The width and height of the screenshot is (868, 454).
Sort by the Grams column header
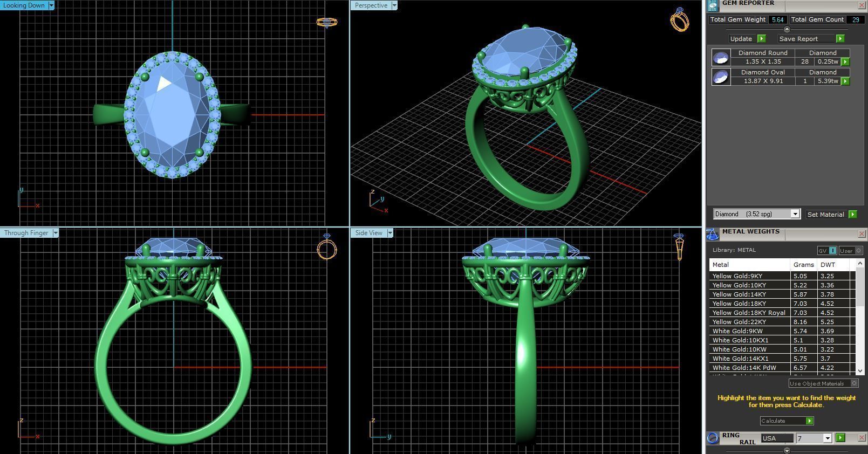[803, 265]
